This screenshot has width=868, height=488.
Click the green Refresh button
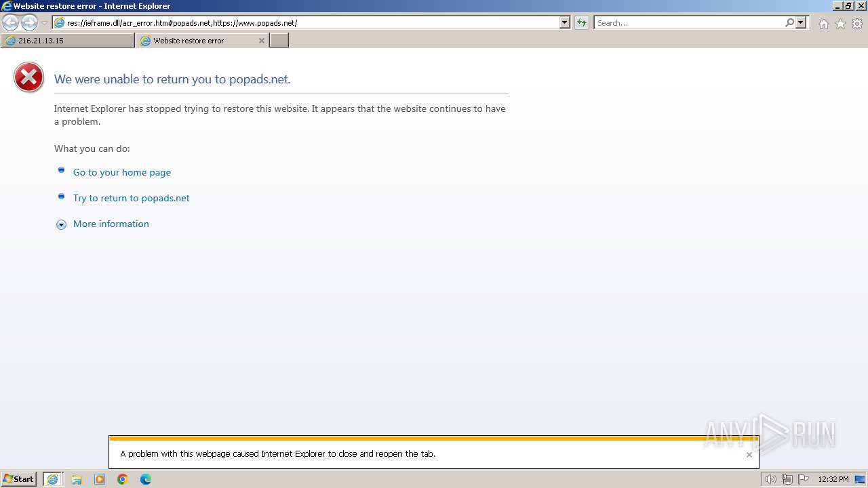pyautogui.click(x=582, y=22)
